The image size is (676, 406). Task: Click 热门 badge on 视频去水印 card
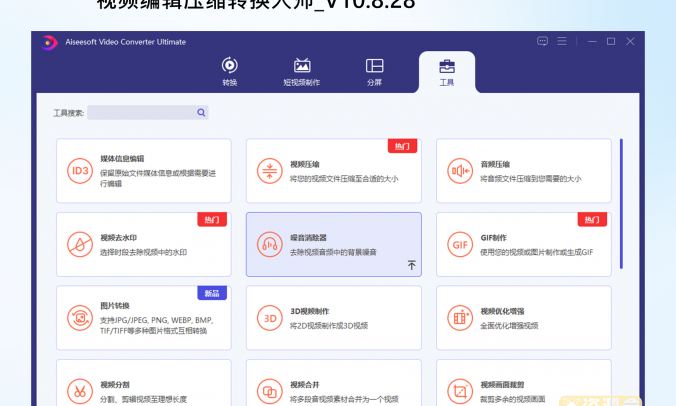click(x=212, y=220)
